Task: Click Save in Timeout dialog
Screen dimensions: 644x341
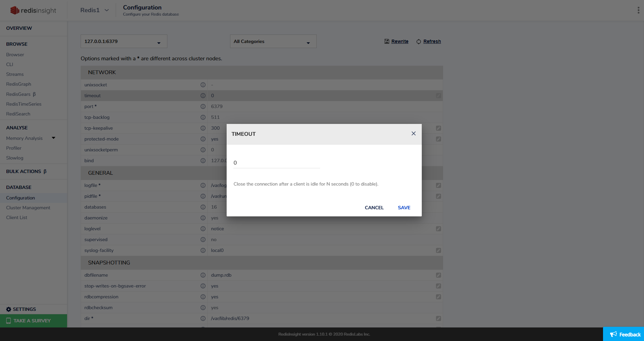Action: (x=404, y=208)
